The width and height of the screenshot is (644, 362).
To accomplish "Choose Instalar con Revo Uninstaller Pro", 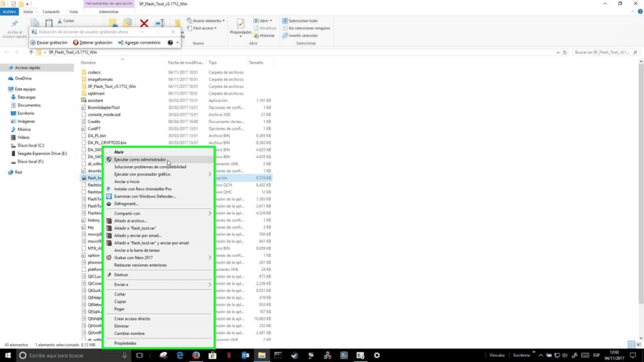I will point(158,189).
